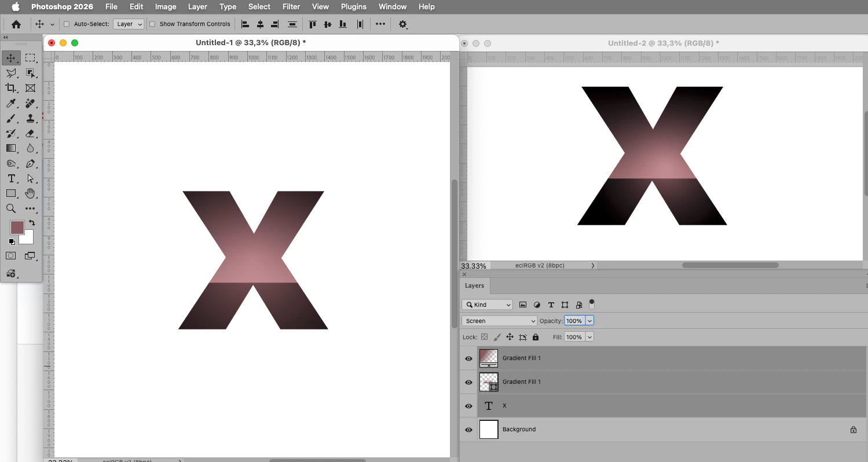868x462 pixels.
Task: Select the Horizontal Type tool
Action: click(x=11, y=178)
